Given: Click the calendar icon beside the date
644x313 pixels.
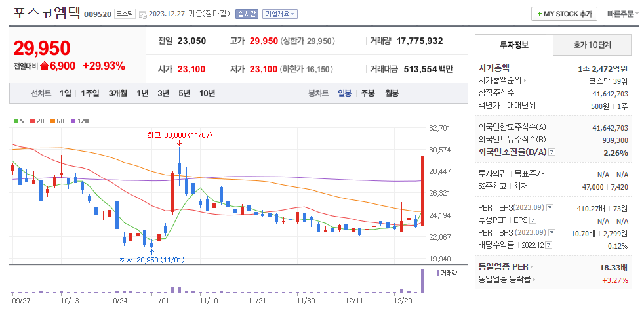Looking at the screenshot, I should (143, 14).
